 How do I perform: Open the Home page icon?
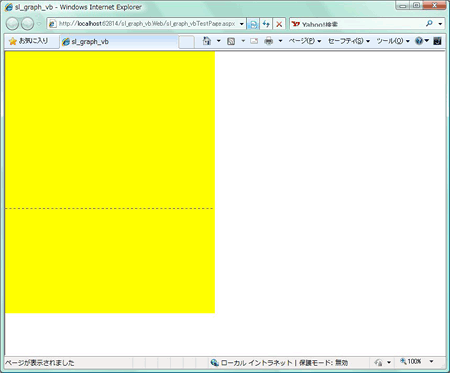click(207, 41)
